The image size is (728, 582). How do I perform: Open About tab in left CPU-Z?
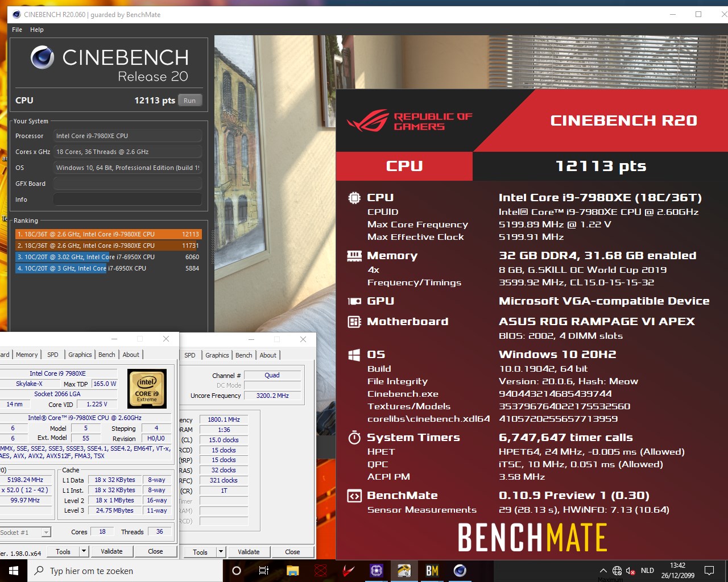(131, 355)
